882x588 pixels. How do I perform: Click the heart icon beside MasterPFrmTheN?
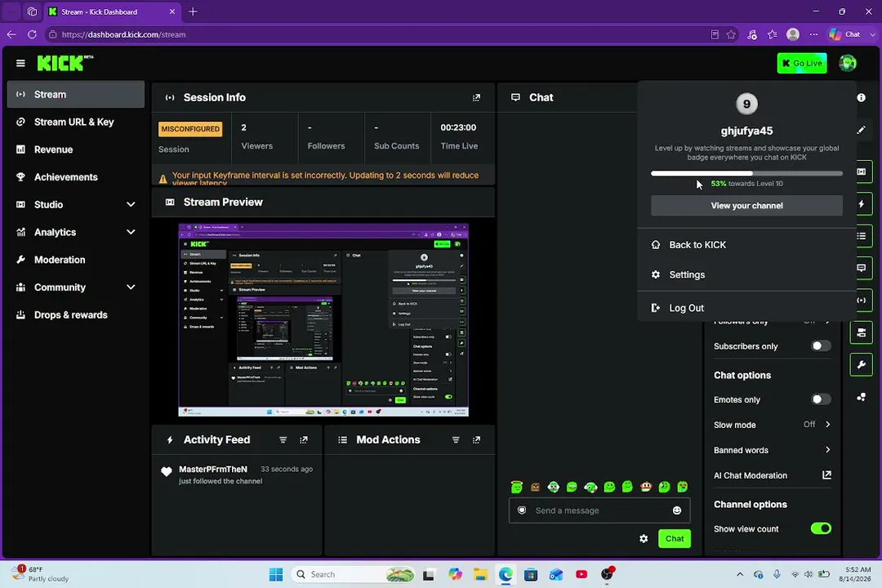[x=166, y=471]
